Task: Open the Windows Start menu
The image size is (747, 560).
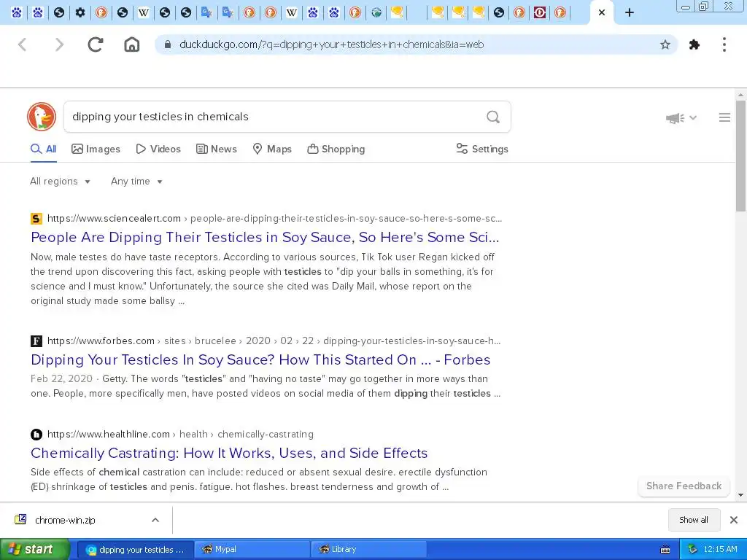Action: (35, 550)
